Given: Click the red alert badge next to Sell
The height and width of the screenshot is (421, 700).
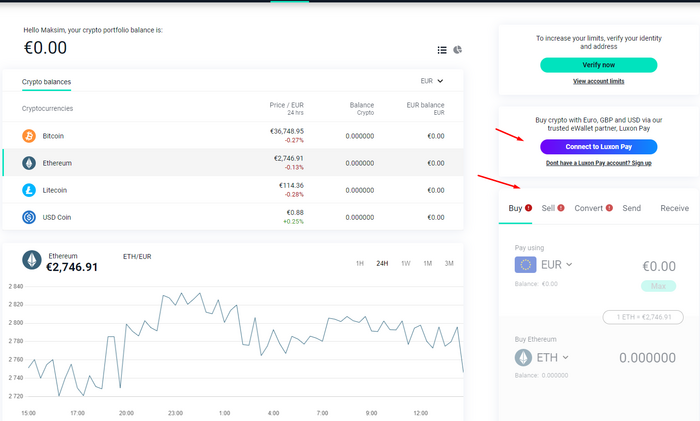Looking at the screenshot, I should coord(561,208).
